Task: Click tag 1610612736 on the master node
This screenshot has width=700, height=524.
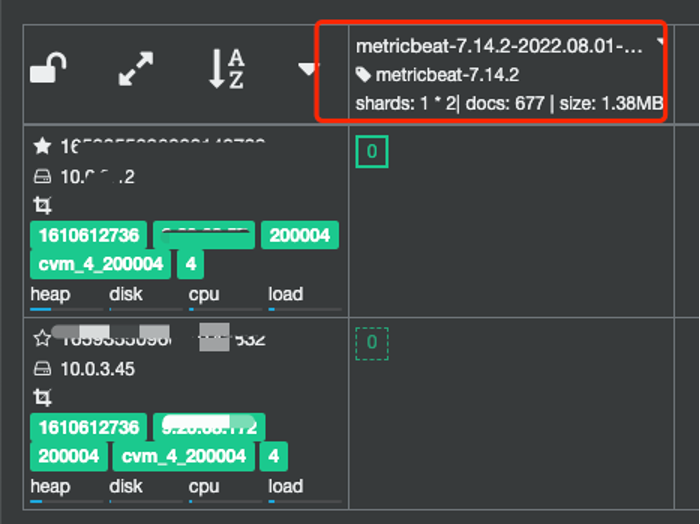Action: 88,235
